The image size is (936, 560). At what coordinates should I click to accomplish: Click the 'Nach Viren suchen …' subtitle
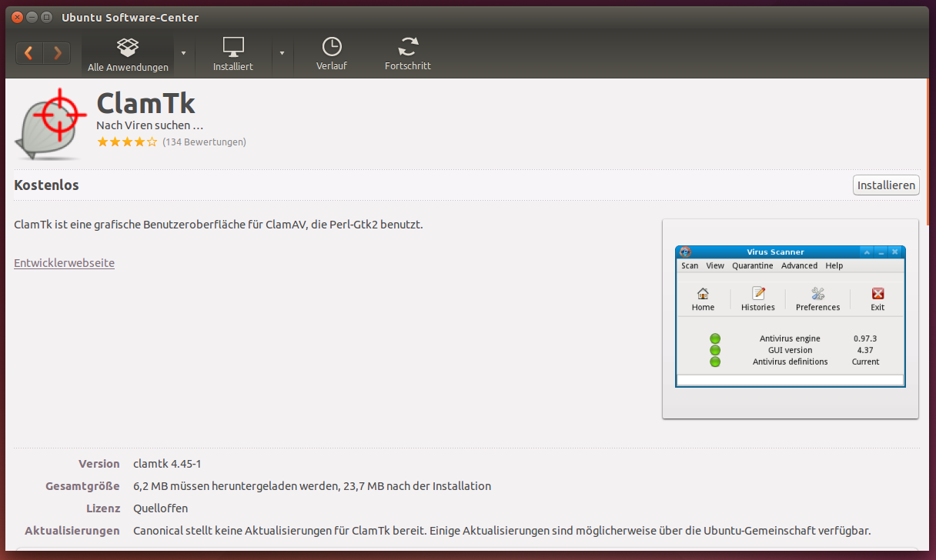tap(150, 125)
